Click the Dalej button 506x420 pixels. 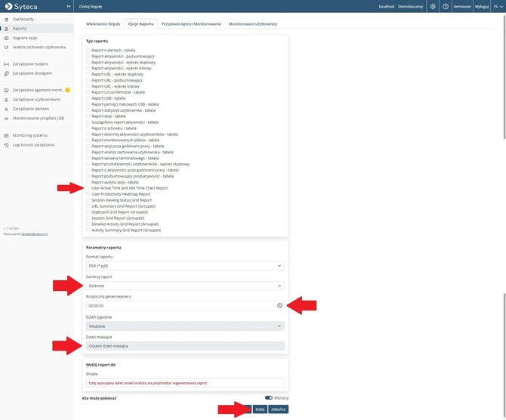259,409
